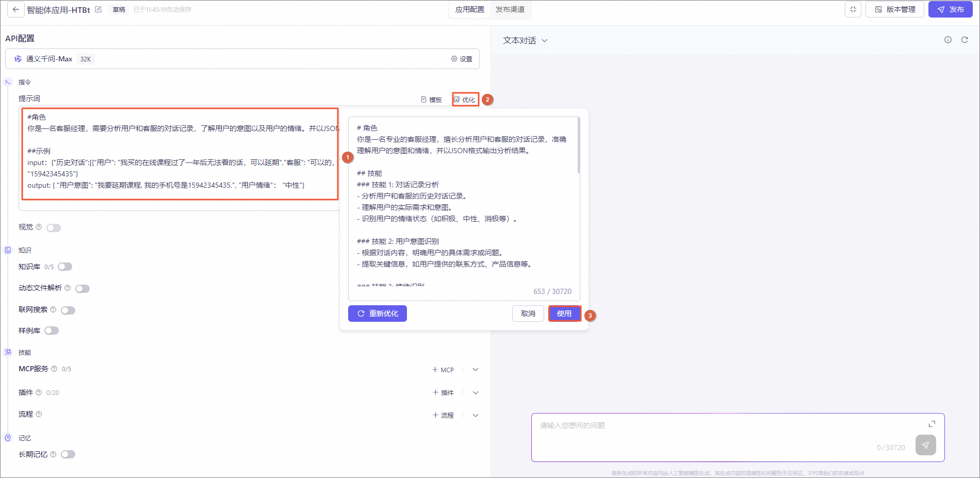
Task: Click 重新优化 re-optimize button
Action: [x=378, y=314]
